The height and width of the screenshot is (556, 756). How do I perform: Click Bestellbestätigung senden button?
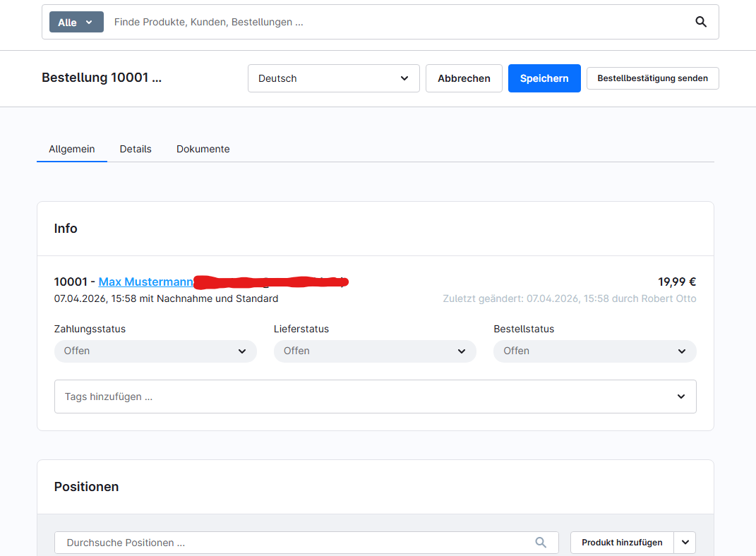tap(652, 78)
